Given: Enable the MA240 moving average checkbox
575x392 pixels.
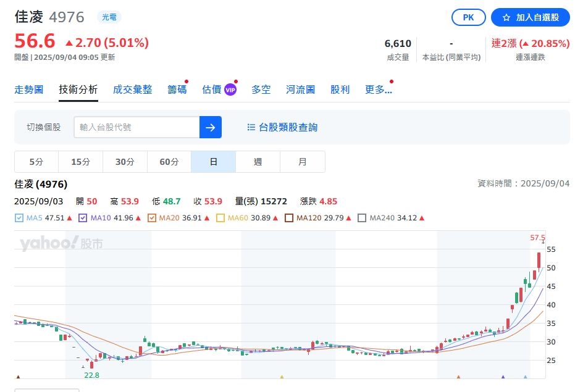Looking at the screenshot, I should tap(362, 217).
